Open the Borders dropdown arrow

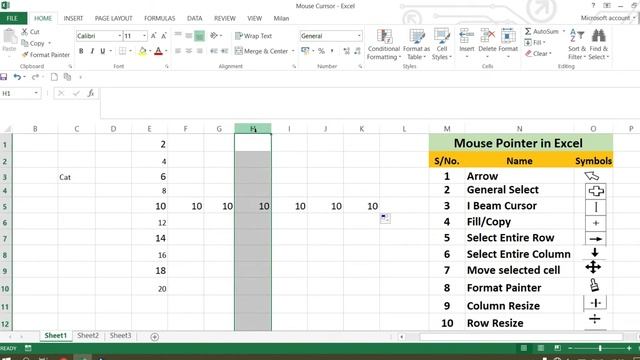(130, 51)
